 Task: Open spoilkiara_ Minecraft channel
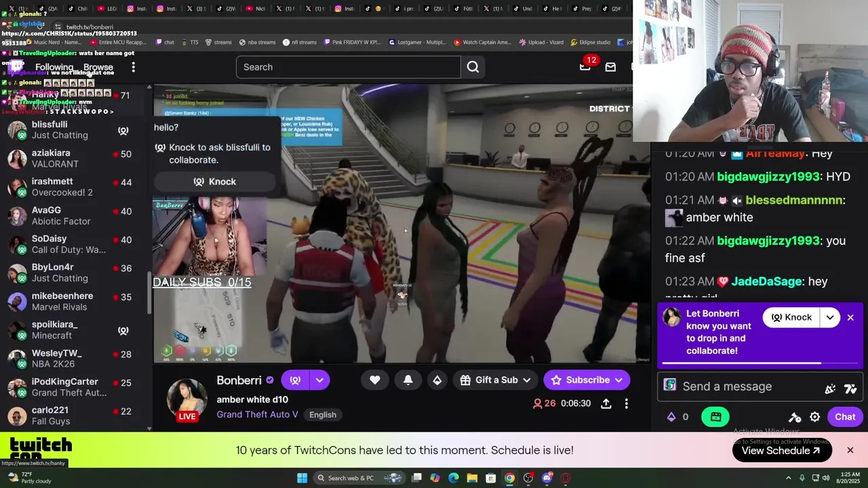click(x=75, y=330)
